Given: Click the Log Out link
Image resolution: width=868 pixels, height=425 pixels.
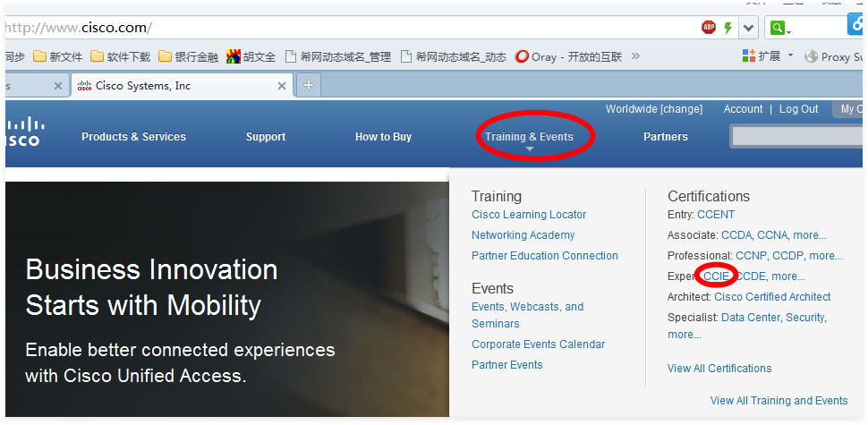Looking at the screenshot, I should [x=798, y=109].
